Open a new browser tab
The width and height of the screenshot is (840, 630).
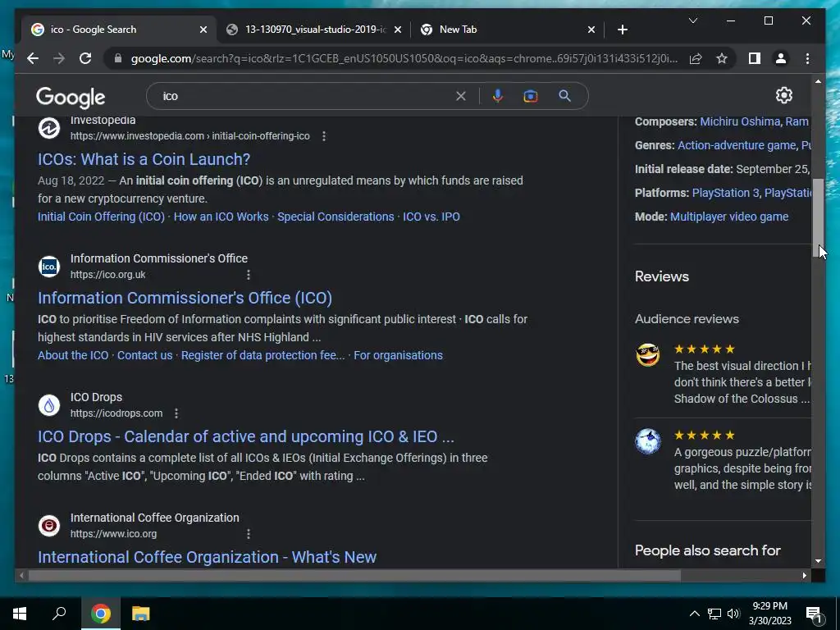click(622, 30)
